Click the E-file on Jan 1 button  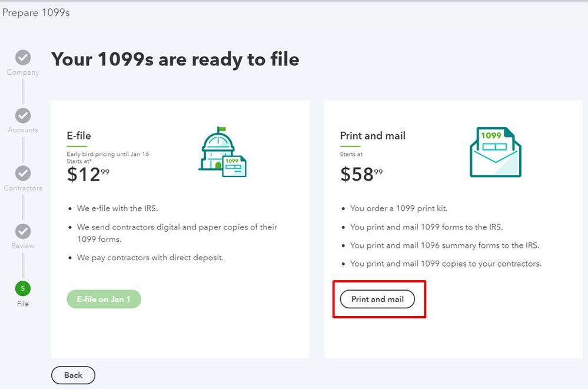(104, 299)
